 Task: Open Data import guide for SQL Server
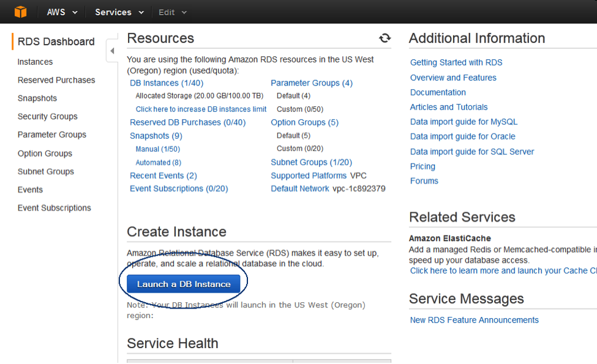pos(472,152)
